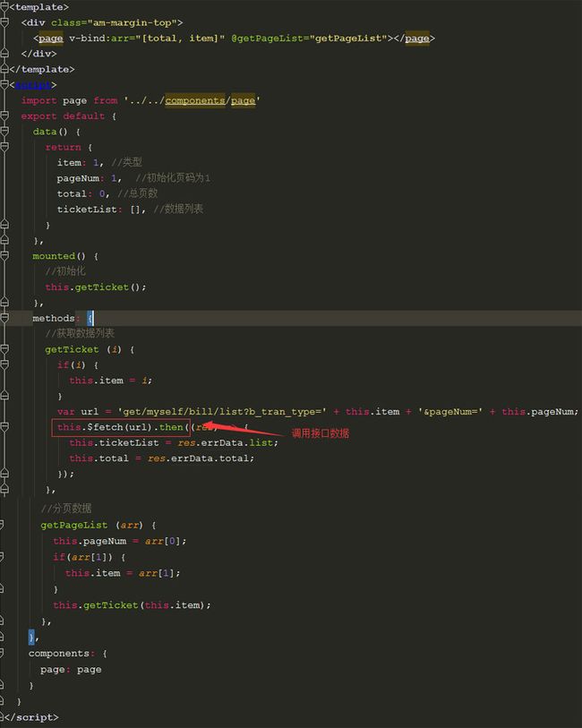Click the //初始化 comment under mounted

click(65, 271)
